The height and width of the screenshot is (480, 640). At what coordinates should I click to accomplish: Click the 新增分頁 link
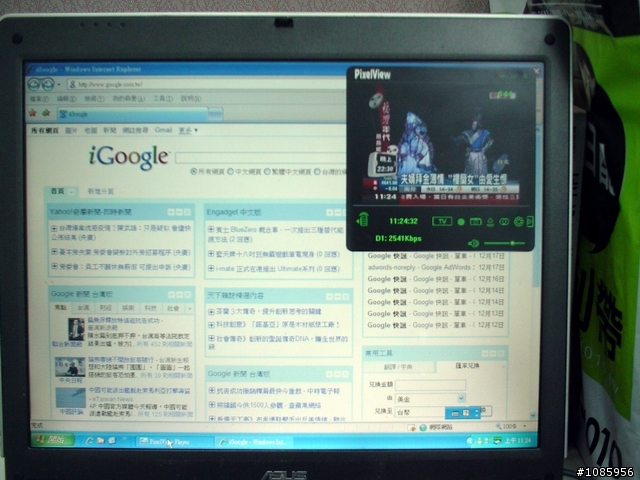[x=101, y=191]
